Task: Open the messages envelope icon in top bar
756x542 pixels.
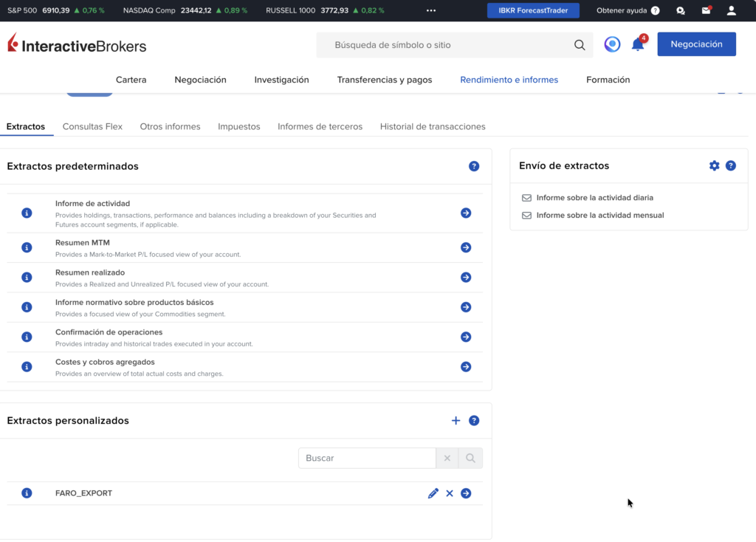Action: pyautogui.click(x=705, y=10)
